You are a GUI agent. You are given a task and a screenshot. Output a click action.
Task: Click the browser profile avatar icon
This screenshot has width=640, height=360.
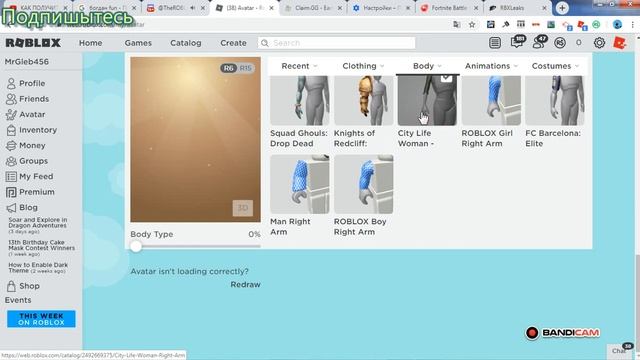(617, 24)
